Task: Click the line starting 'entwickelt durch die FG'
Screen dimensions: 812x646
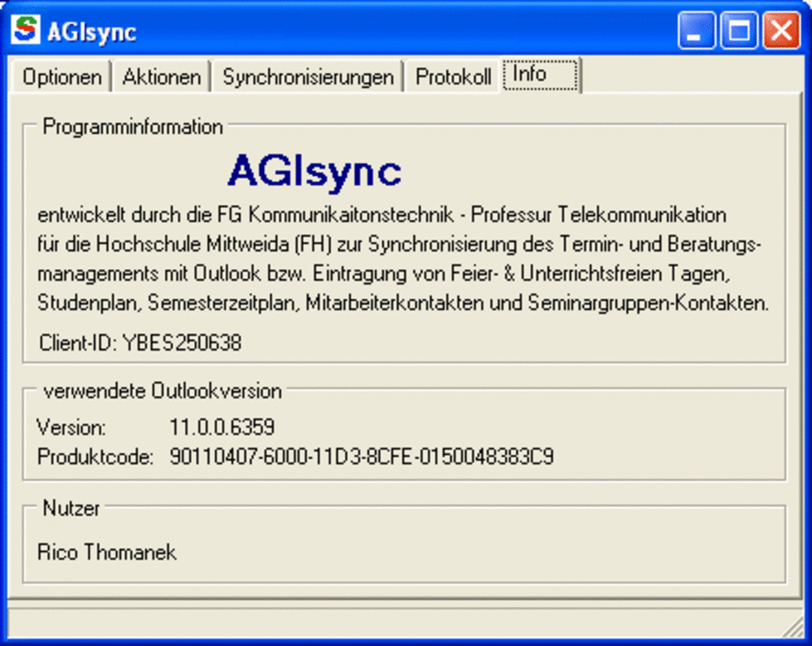Action: coord(382,215)
